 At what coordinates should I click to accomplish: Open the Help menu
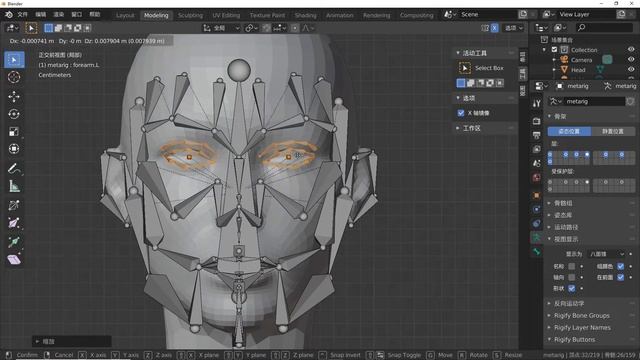[x=95, y=15]
